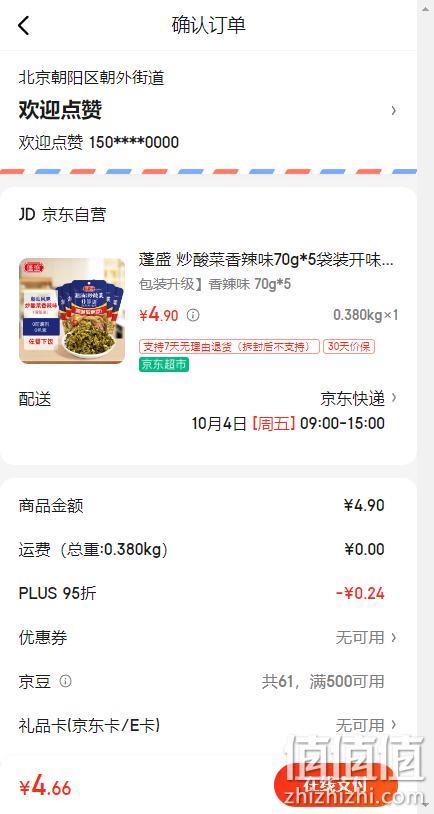Open the 蓬盛 炒酸菜香辣味 product title
Screen dimensions: 434x814
pos(266,260)
